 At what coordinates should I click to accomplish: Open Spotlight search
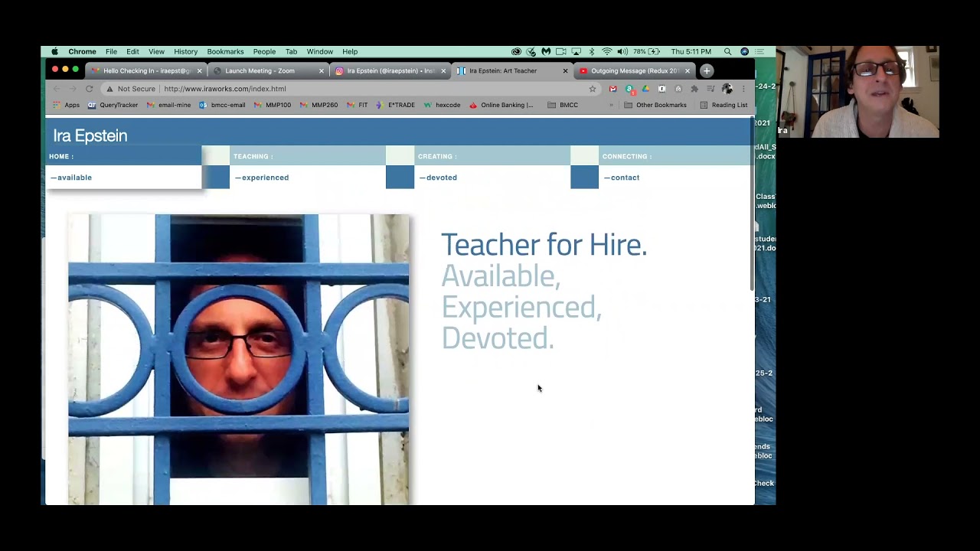coord(727,52)
